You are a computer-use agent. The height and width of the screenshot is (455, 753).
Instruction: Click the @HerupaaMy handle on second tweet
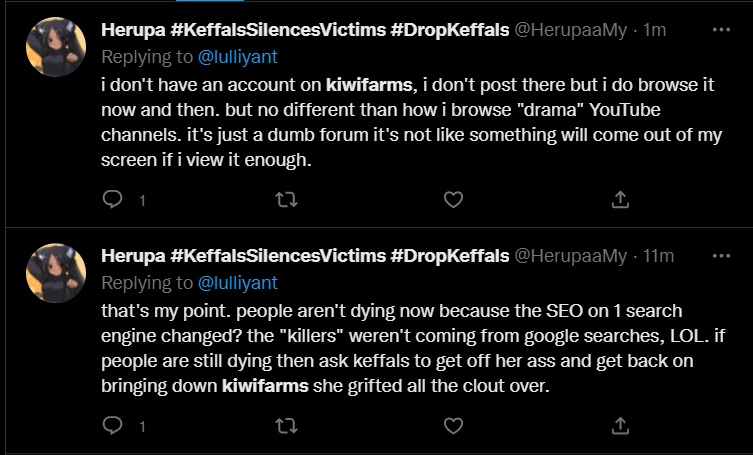pos(570,257)
